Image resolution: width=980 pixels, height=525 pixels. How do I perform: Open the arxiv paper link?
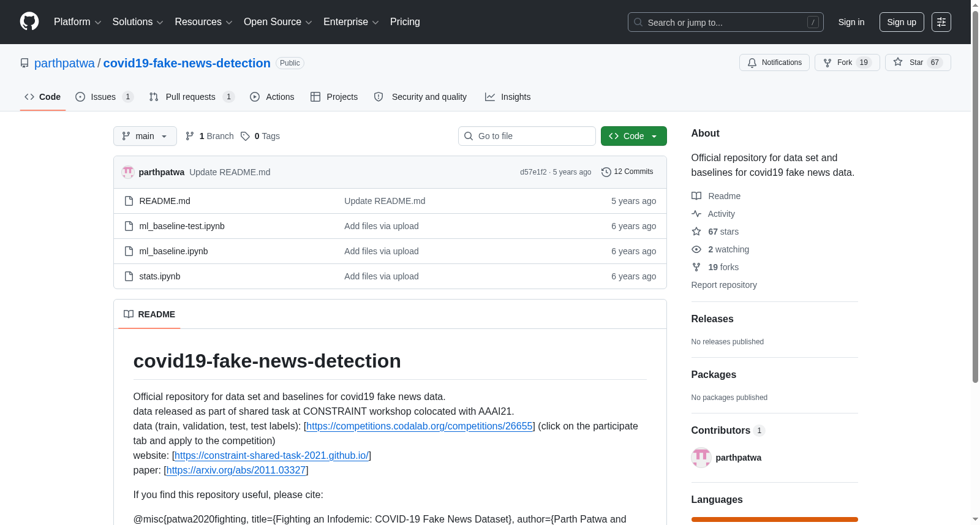click(x=236, y=470)
